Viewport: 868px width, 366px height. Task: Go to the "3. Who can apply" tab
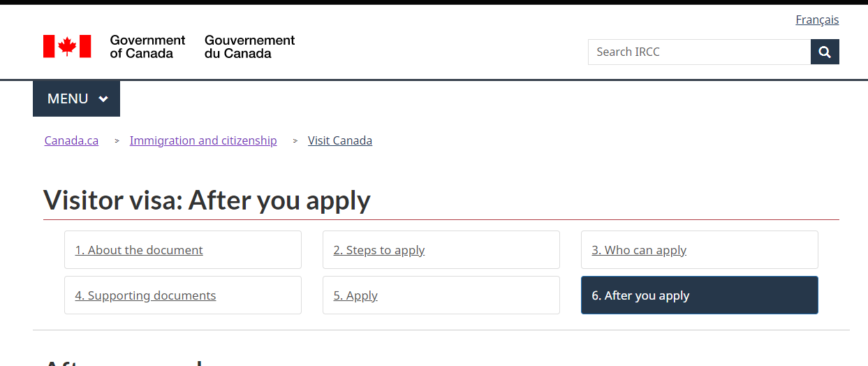pos(639,250)
